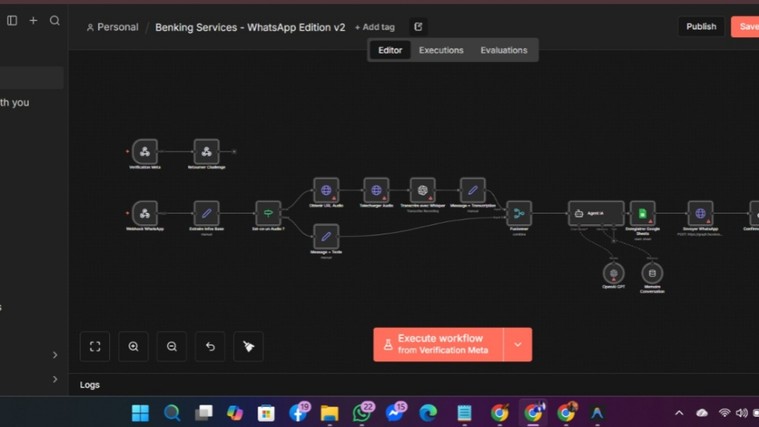
Task: Click the share/open-external icon beside Add tag
Action: pyautogui.click(x=418, y=27)
